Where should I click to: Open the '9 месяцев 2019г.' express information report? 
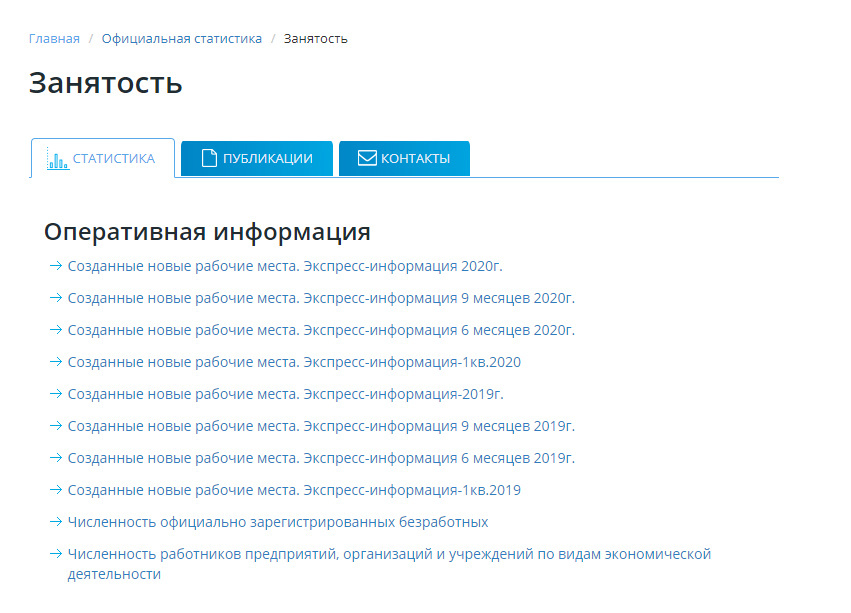(x=320, y=426)
